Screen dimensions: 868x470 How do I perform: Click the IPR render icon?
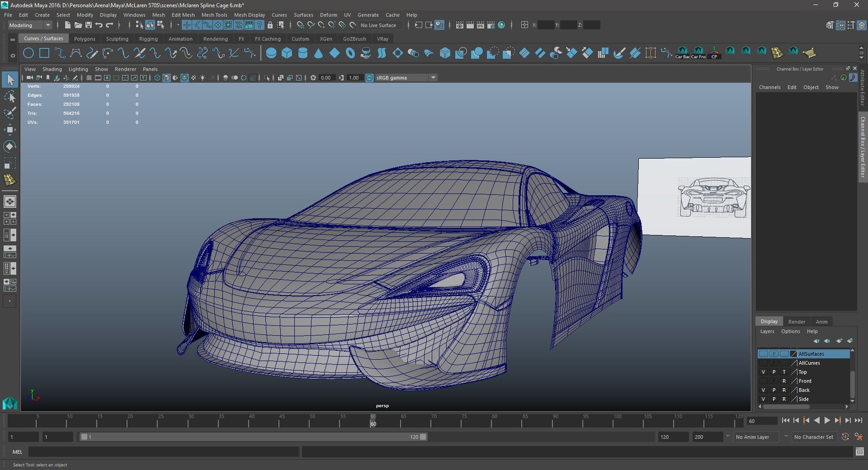(480, 25)
